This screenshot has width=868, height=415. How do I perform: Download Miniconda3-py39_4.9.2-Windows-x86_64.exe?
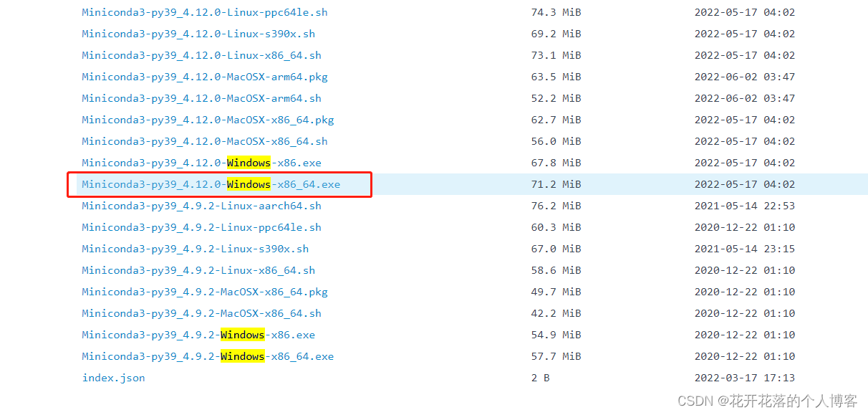click(x=208, y=356)
